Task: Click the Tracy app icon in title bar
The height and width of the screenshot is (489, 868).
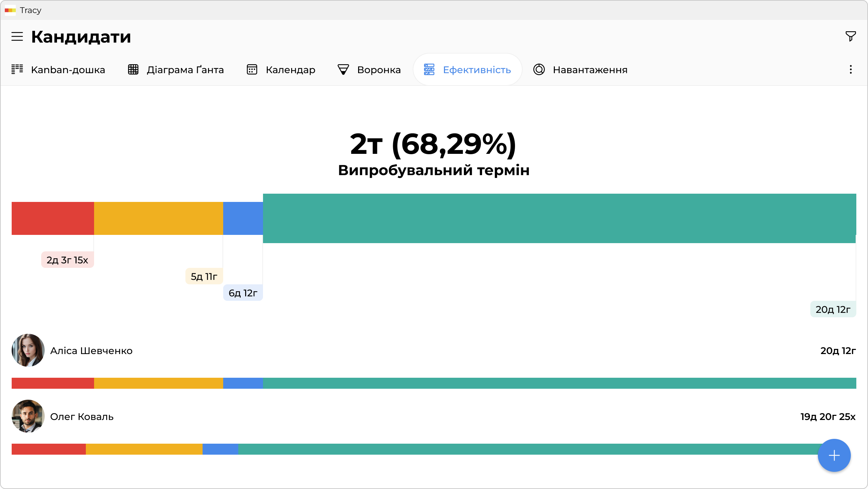Action: (10, 10)
